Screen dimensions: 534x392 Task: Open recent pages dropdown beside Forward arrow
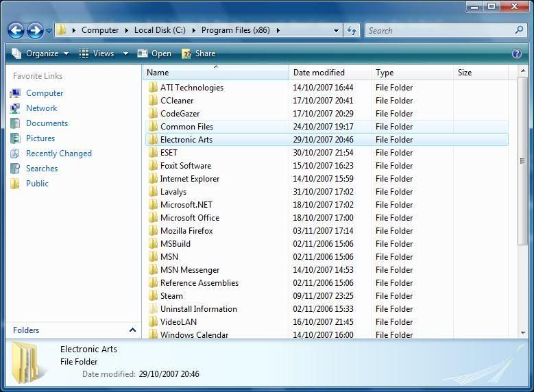pyautogui.click(x=49, y=31)
